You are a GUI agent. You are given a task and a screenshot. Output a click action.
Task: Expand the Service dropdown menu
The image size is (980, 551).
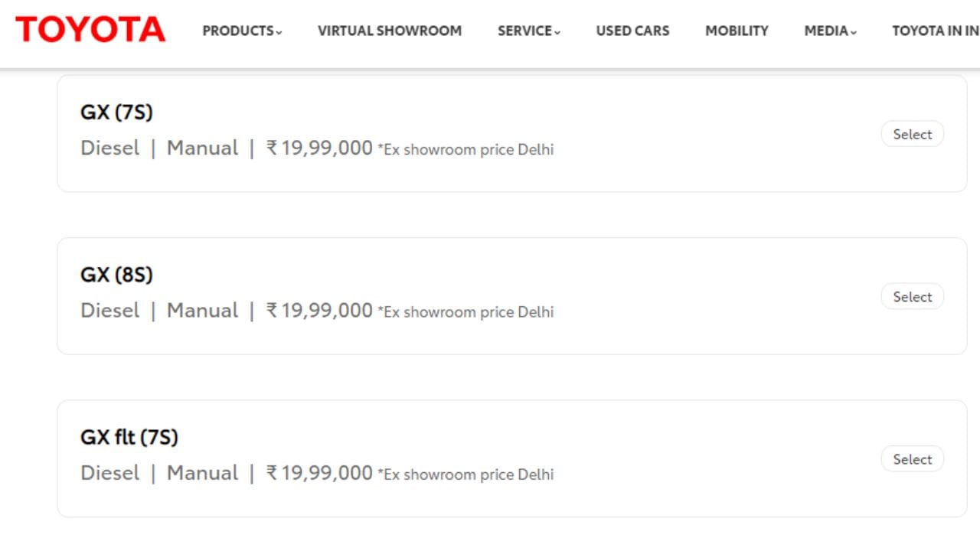[529, 31]
